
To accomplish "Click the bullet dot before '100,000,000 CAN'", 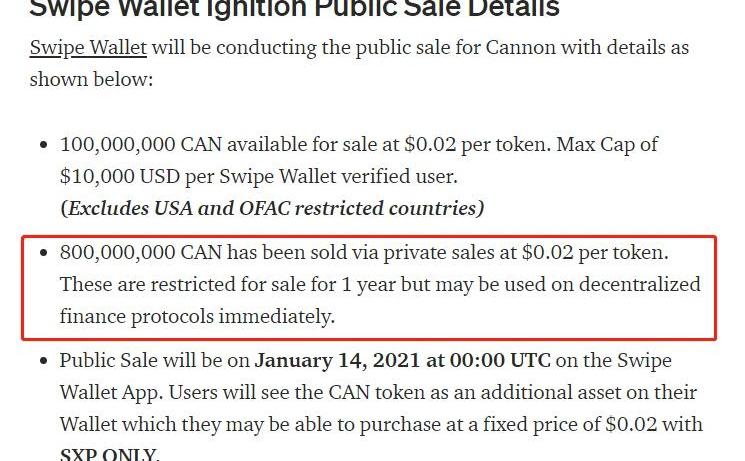I will tap(43, 145).
